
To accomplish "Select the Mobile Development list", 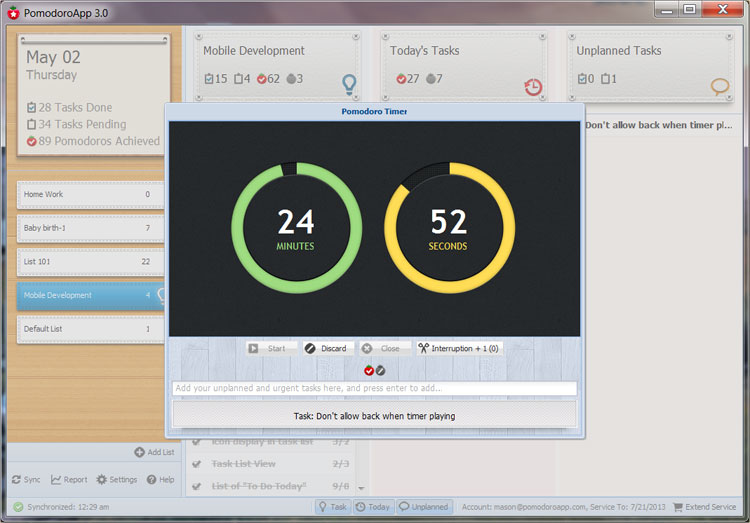I will (x=90, y=296).
